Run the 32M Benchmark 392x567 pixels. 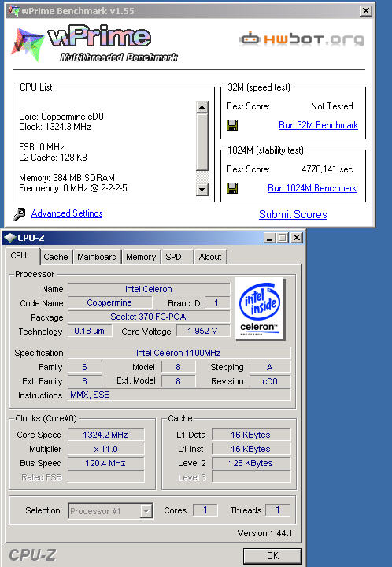point(318,125)
